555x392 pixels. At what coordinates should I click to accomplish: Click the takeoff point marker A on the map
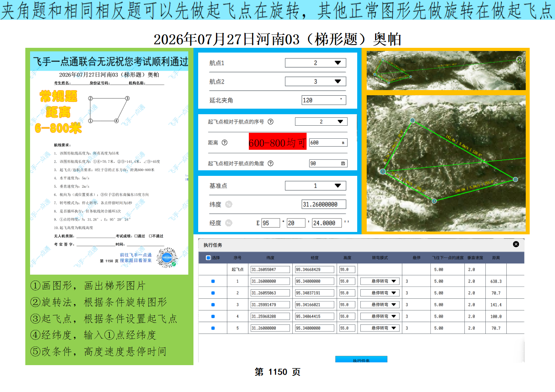click(x=519, y=60)
